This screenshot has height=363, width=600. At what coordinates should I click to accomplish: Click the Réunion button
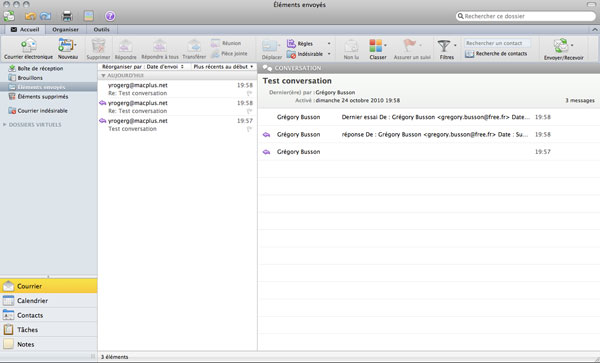(x=226, y=43)
